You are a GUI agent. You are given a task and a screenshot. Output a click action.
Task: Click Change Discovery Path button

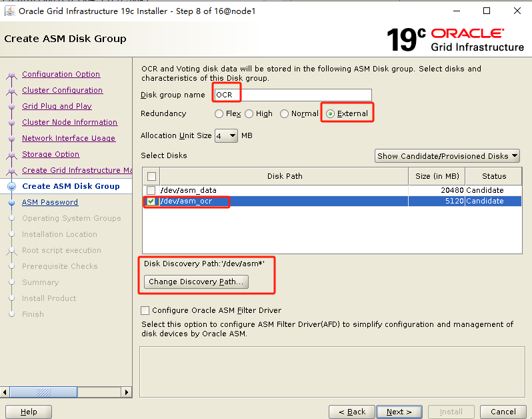(196, 282)
